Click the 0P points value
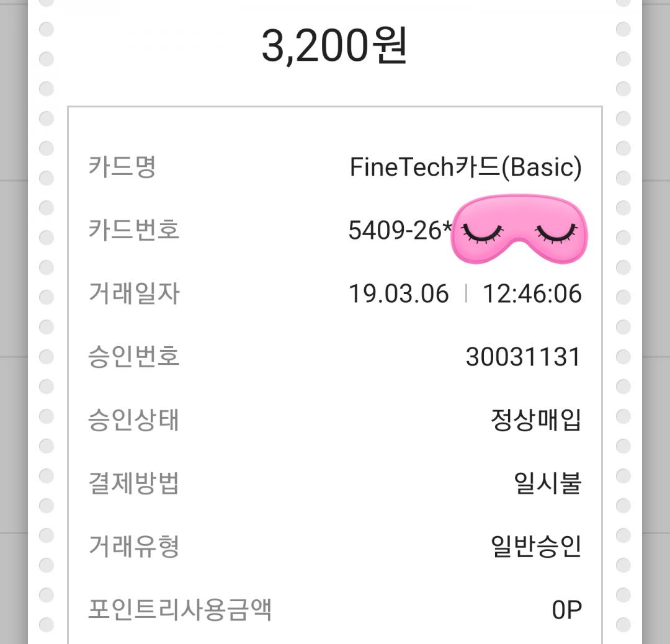Screen dimensions: 670x644 pos(566,610)
